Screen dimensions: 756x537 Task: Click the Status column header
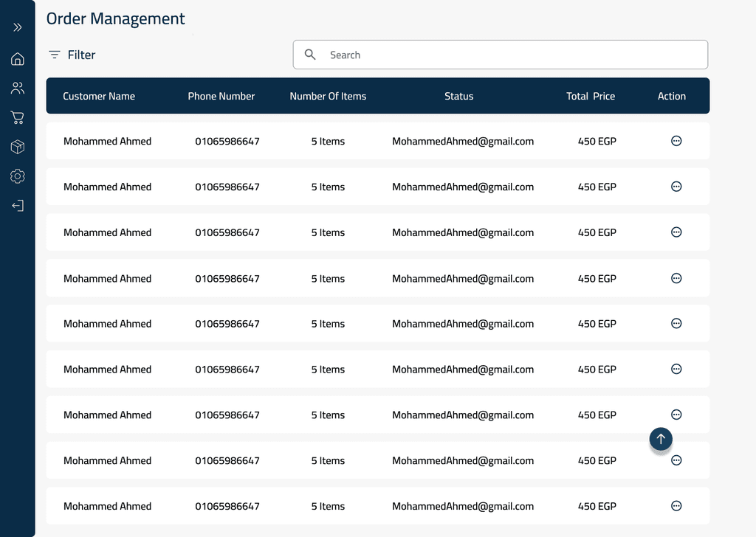pyautogui.click(x=458, y=96)
